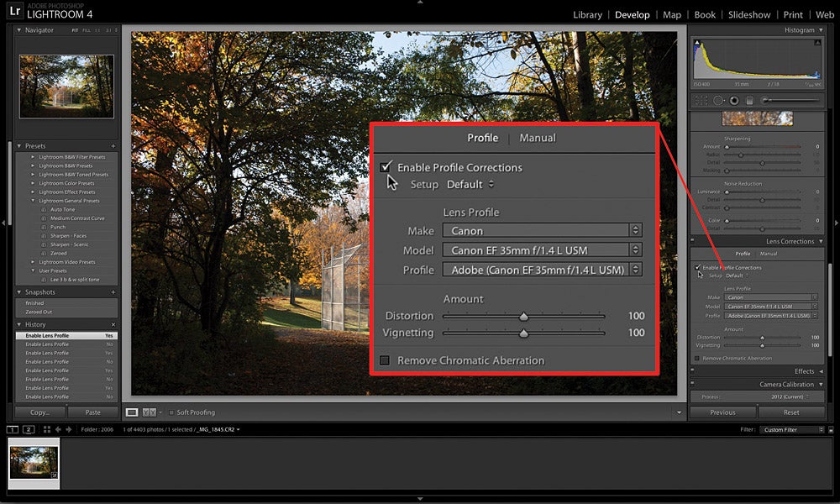The width and height of the screenshot is (840, 504).
Task: Collapse the Navigator panel
Action: click(x=19, y=30)
